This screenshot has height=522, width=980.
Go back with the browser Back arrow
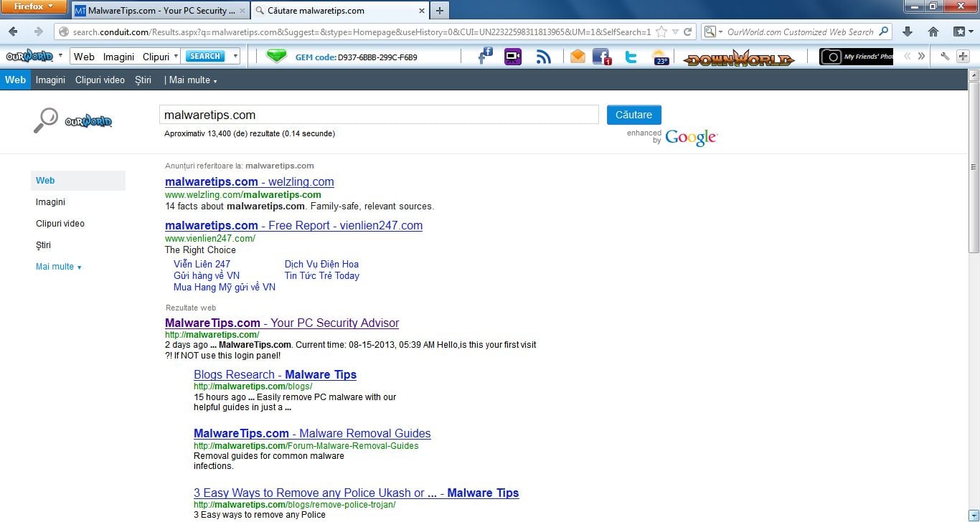click(14, 32)
